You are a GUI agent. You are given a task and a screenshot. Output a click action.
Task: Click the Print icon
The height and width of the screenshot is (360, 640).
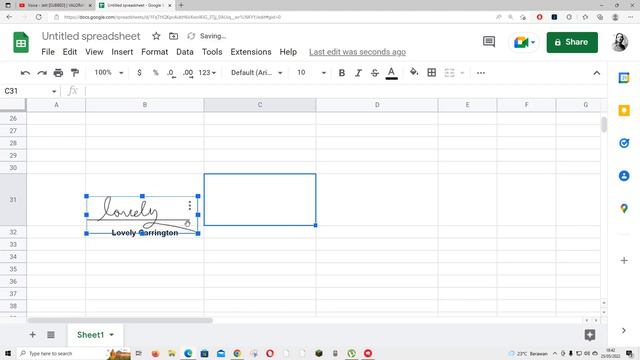pyautogui.click(x=58, y=73)
